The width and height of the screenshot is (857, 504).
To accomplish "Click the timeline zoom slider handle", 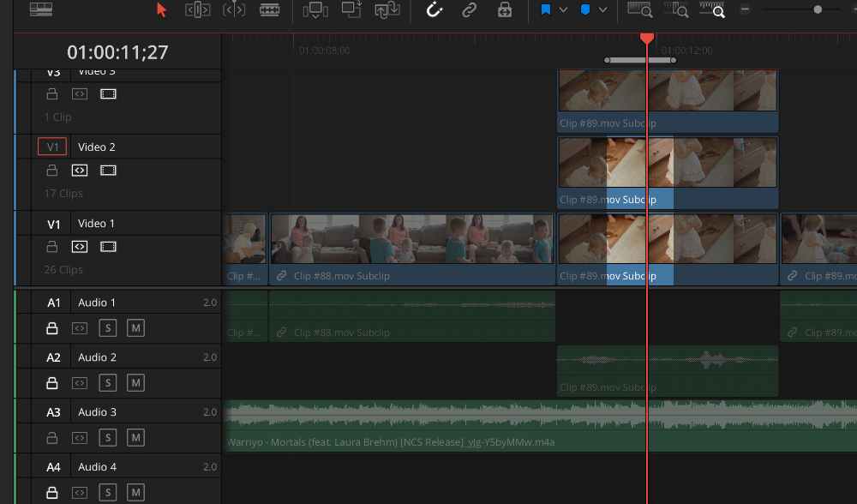I will coord(818,9).
